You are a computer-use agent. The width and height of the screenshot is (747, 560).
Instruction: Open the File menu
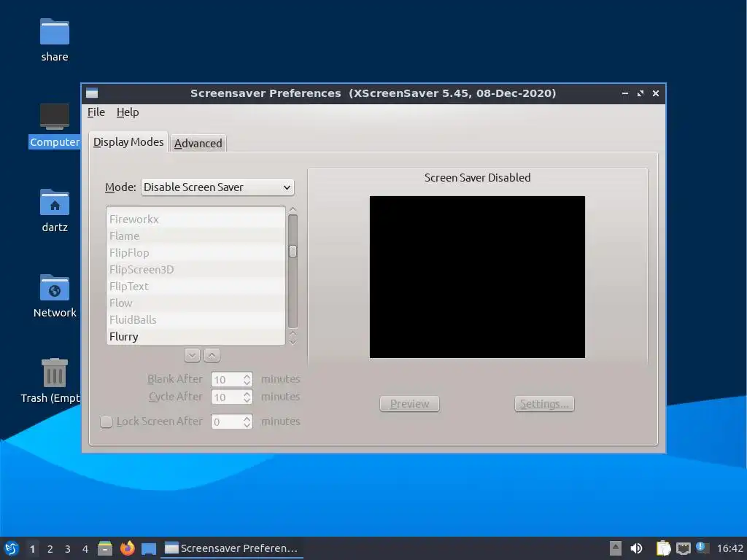(96, 112)
